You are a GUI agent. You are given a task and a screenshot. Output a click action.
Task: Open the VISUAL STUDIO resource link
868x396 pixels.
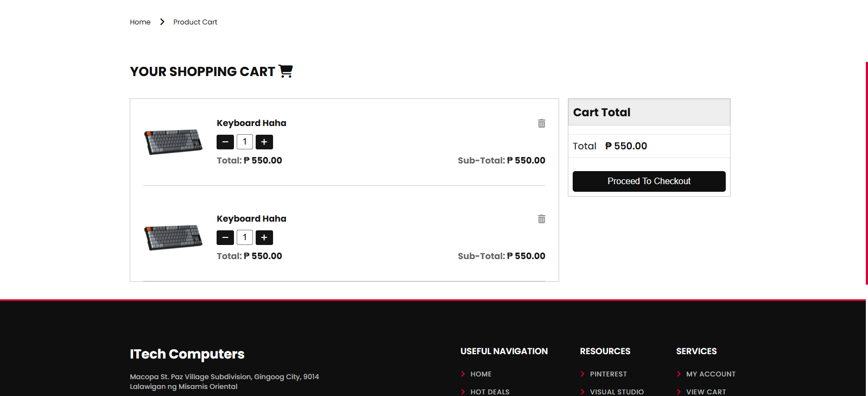(x=617, y=392)
